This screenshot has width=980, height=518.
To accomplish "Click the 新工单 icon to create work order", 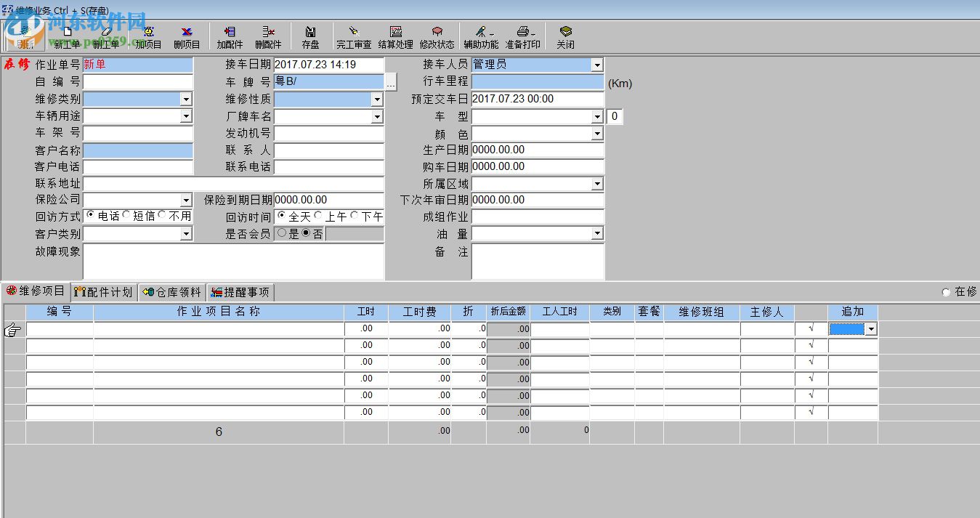I will 68,35.
